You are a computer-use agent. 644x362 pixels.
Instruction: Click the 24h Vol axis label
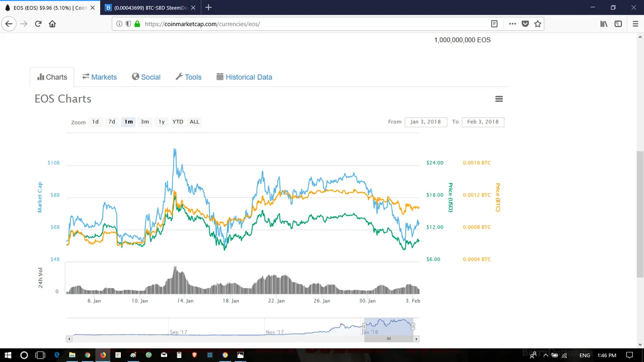pyautogui.click(x=40, y=278)
